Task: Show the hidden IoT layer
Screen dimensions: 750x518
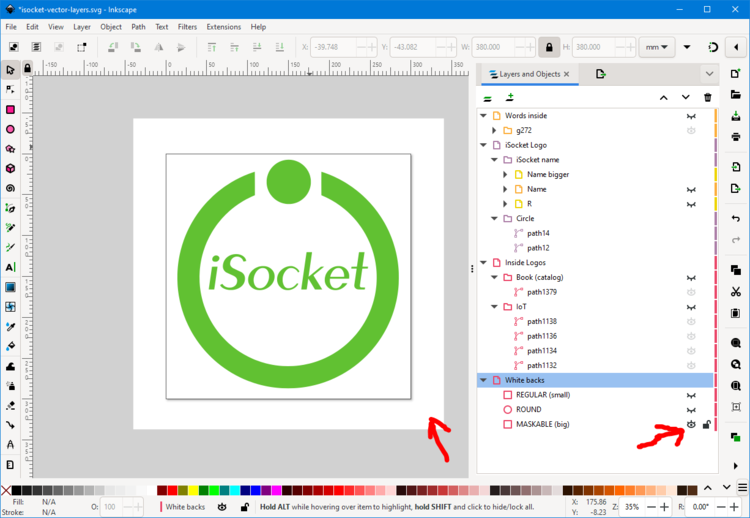Action: [x=691, y=307]
